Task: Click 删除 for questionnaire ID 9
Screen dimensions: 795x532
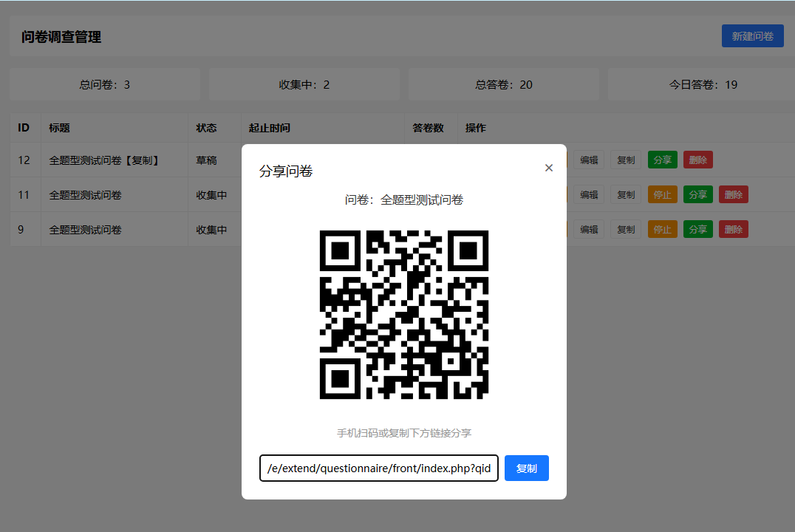Action: pos(733,229)
